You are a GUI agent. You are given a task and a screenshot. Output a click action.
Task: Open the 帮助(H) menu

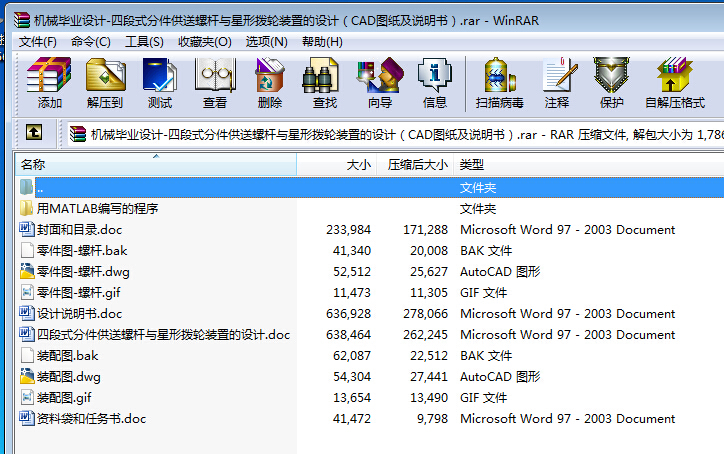322,42
